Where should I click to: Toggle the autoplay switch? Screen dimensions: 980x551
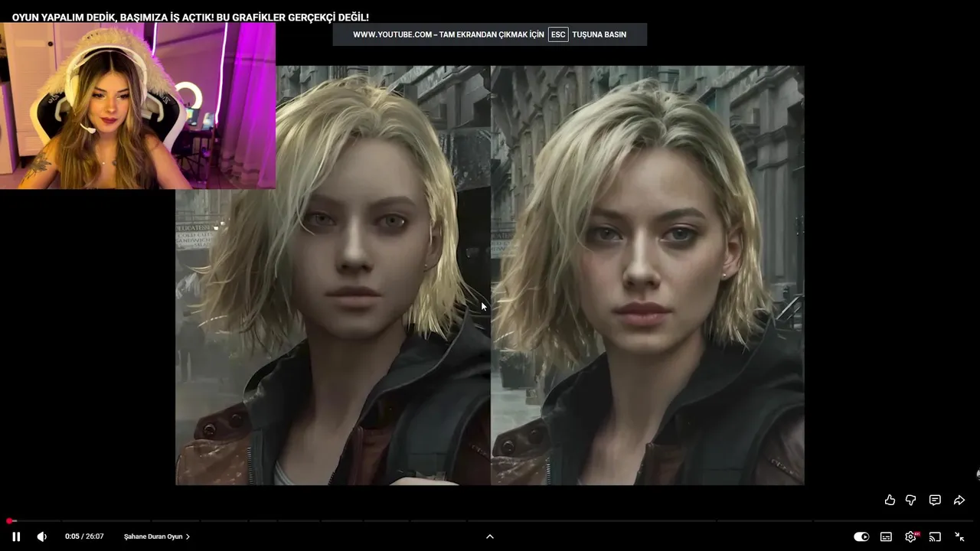tap(861, 536)
